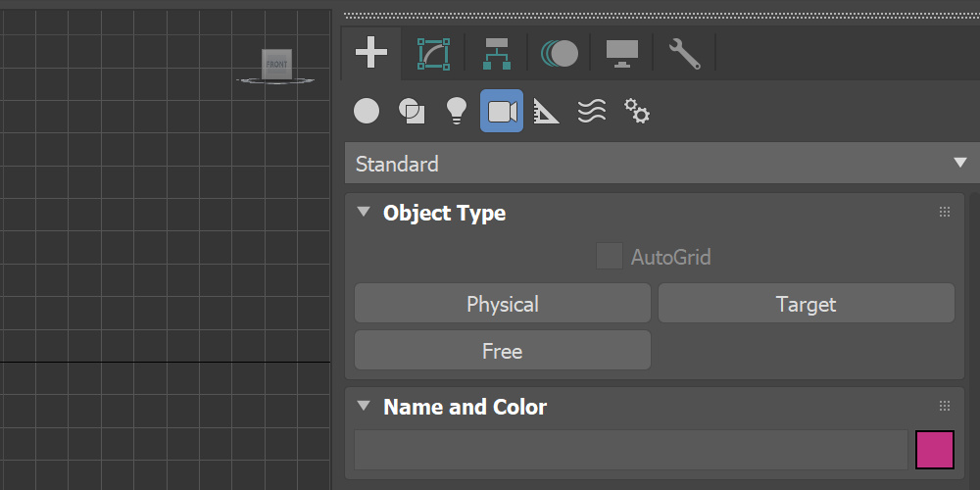Click the FRONT face of the ViewCube
Screen dimensions: 980x490
click(x=277, y=65)
